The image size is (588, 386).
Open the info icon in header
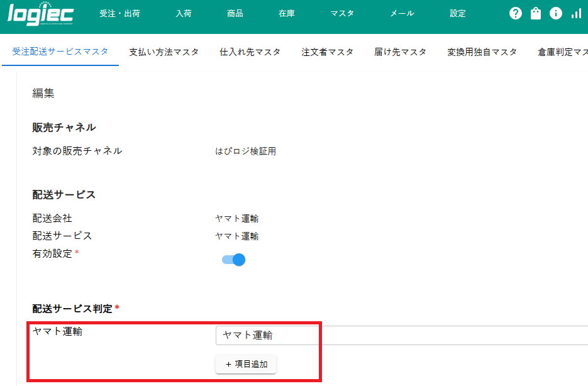click(555, 13)
